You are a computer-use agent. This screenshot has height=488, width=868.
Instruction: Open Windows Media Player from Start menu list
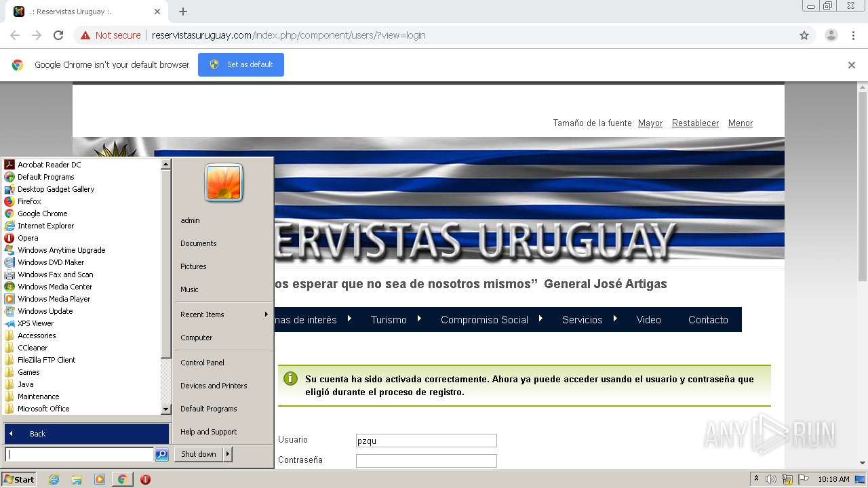(54, 299)
